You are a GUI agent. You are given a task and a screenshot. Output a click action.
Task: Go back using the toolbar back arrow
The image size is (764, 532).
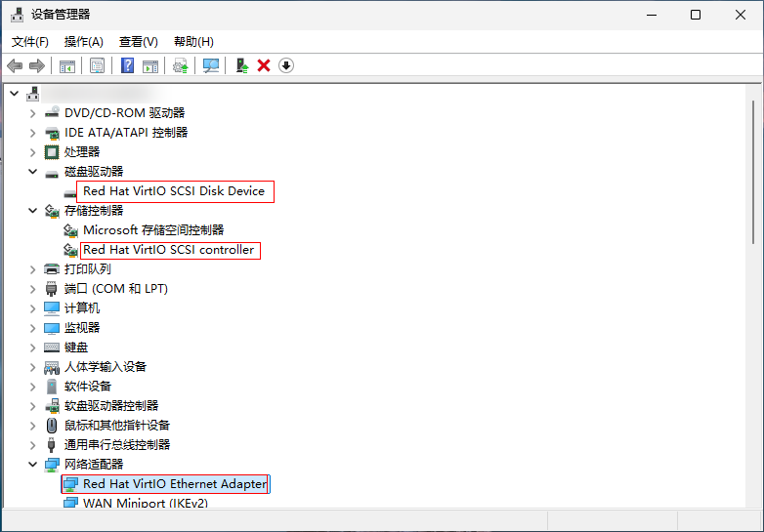(x=15, y=65)
